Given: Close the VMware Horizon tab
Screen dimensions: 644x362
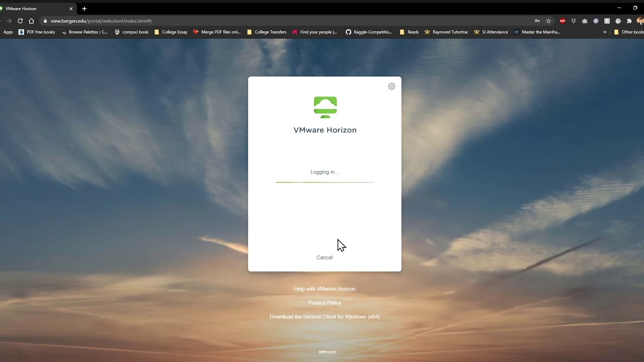Looking at the screenshot, I should click(x=71, y=9).
